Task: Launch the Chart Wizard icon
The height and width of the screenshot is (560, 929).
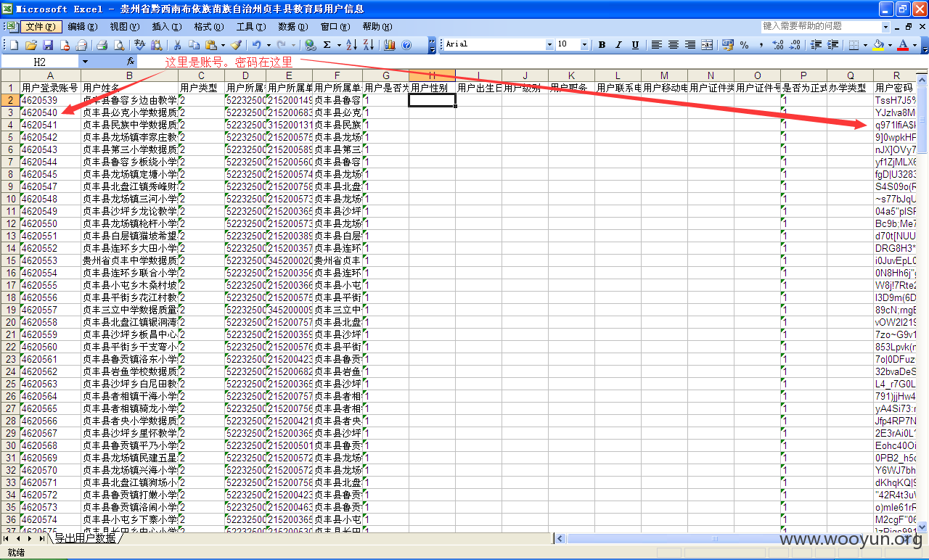Action: pos(390,45)
